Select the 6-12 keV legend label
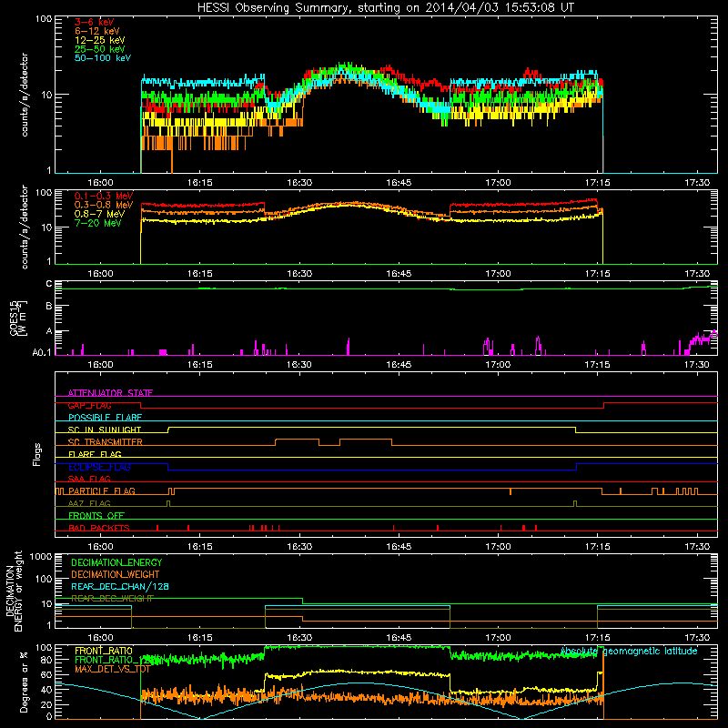The image size is (728, 728). click(97, 31)
